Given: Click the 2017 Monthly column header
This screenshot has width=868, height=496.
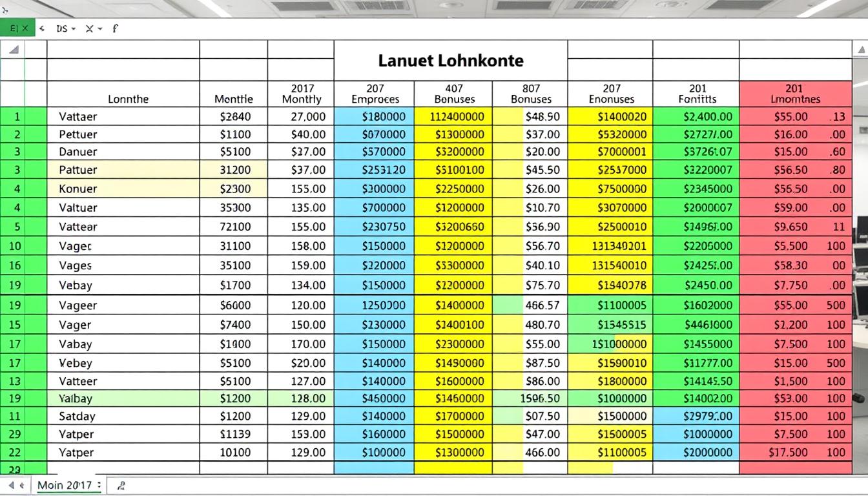Looking at the screenshot, I should (301, 94).
